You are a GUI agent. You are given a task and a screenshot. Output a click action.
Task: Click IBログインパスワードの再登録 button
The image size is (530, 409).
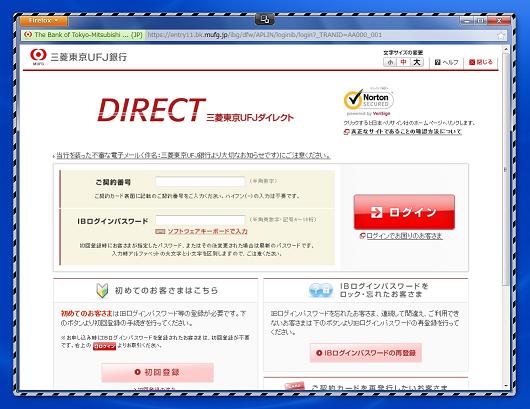click(366, 353)
